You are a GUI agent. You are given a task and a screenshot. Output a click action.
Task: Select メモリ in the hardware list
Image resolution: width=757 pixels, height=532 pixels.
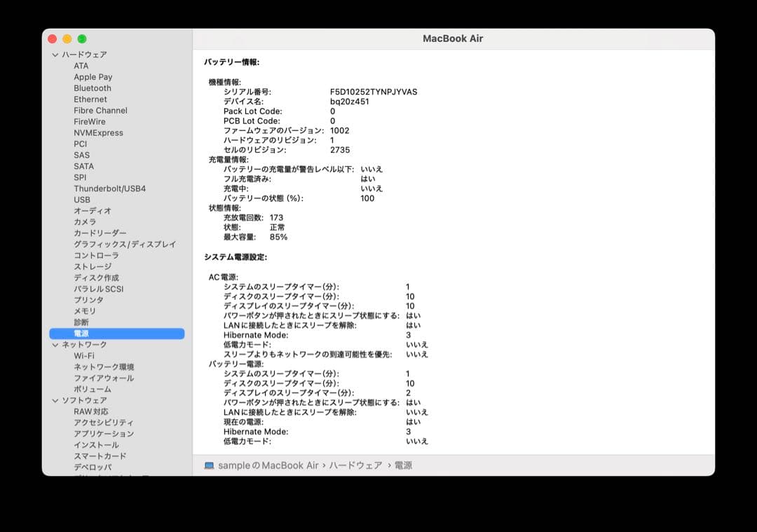pos(83,311)
